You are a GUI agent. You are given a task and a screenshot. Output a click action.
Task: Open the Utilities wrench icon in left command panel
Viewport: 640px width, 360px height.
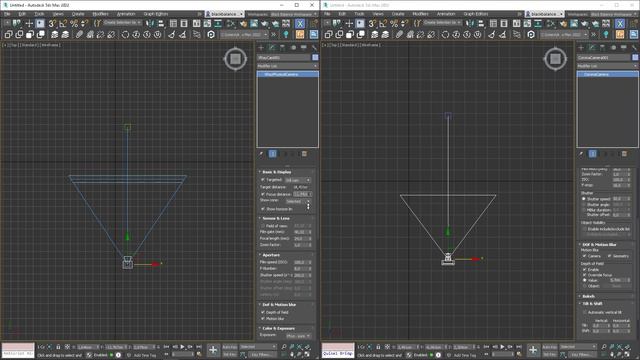[x=314, y=48]
